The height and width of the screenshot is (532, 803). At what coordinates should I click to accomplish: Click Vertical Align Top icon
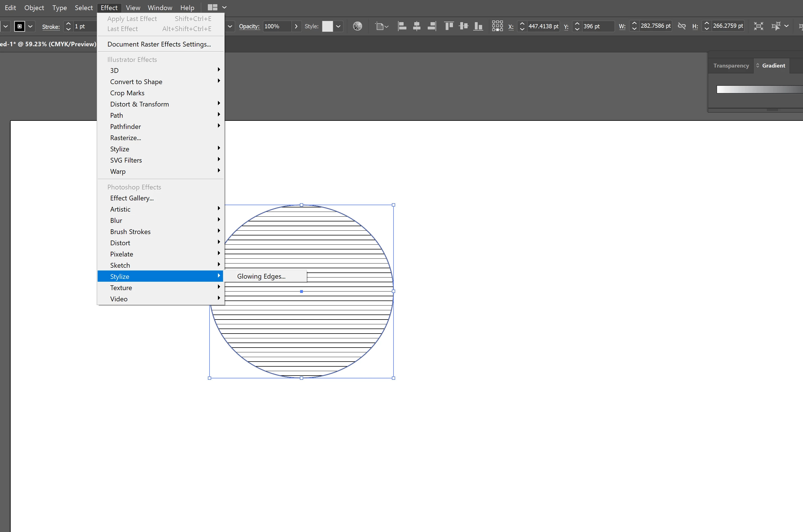449,26
